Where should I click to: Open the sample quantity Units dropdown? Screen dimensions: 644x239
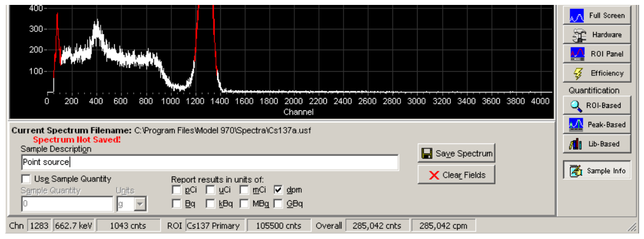140,203
